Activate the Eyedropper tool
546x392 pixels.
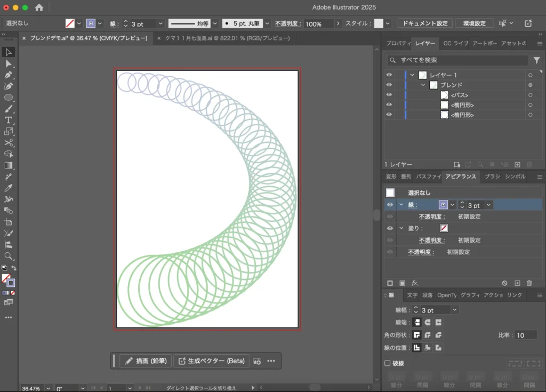coord(9,188)
